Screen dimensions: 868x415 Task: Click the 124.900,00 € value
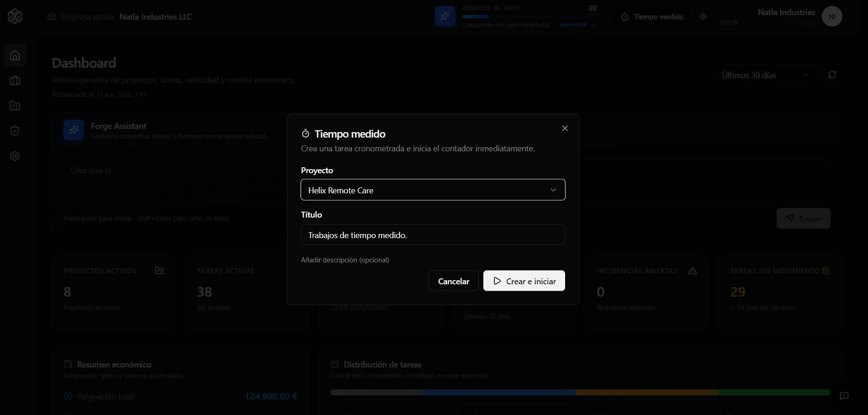271,396
